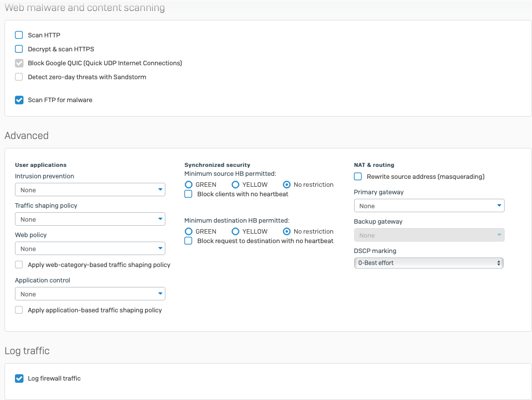Image resolution: width=532 pixels, height=400 pixels.
Task: Check Apply web-category-based traffic shaping policy
Action: [19, 265]
